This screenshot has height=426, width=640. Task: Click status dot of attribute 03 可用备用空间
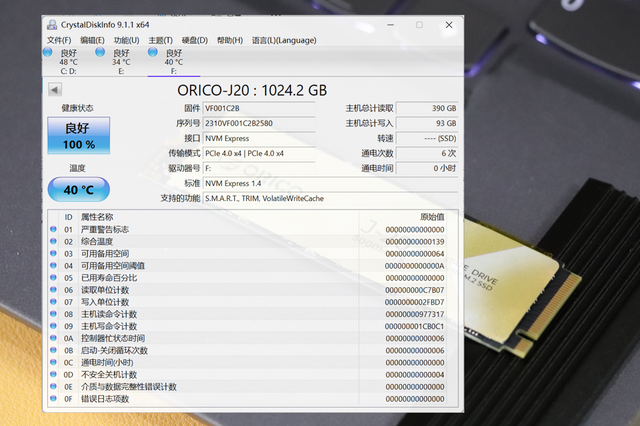(53, 253)
